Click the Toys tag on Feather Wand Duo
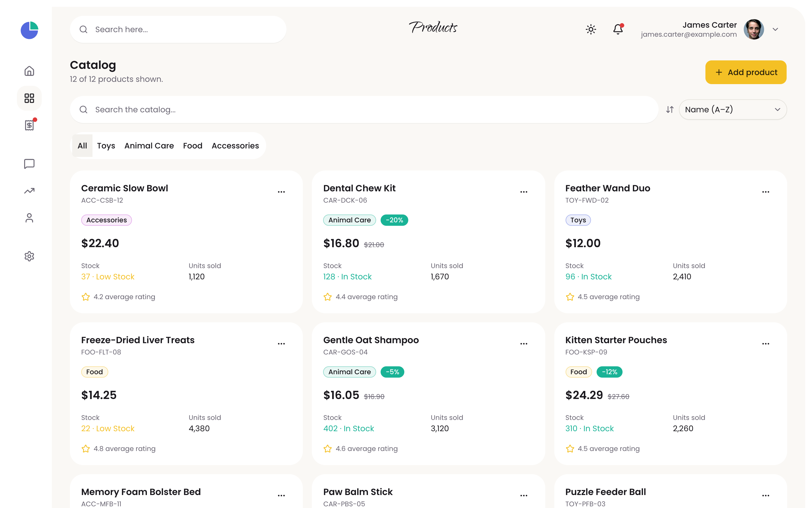 578,220
